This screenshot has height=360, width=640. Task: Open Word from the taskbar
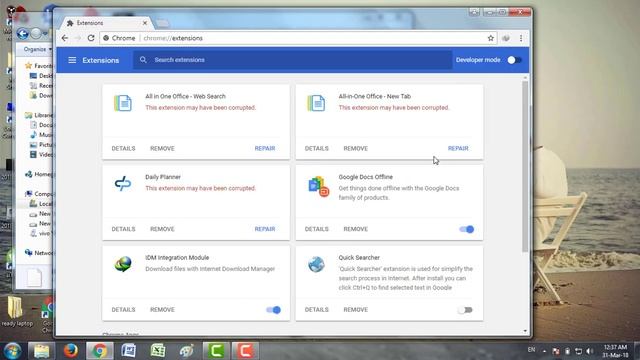[x=129, y=351]
